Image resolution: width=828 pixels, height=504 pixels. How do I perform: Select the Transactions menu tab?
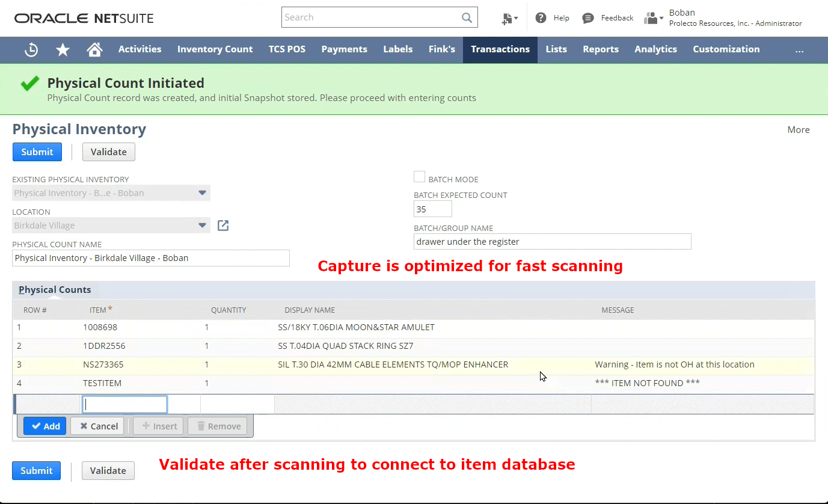500,50
